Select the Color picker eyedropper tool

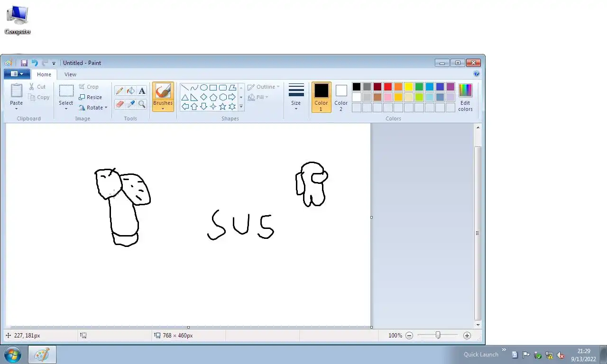tap(131, 104)
